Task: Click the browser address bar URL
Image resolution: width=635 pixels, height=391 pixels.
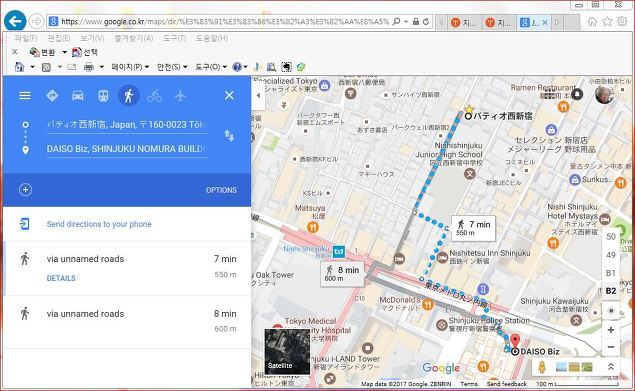Action: point(225,21)
